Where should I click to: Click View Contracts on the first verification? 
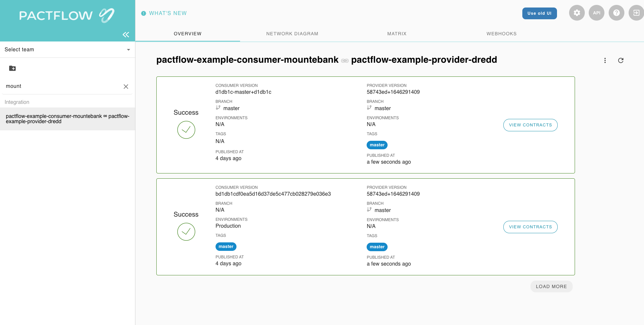click(530, 125)
